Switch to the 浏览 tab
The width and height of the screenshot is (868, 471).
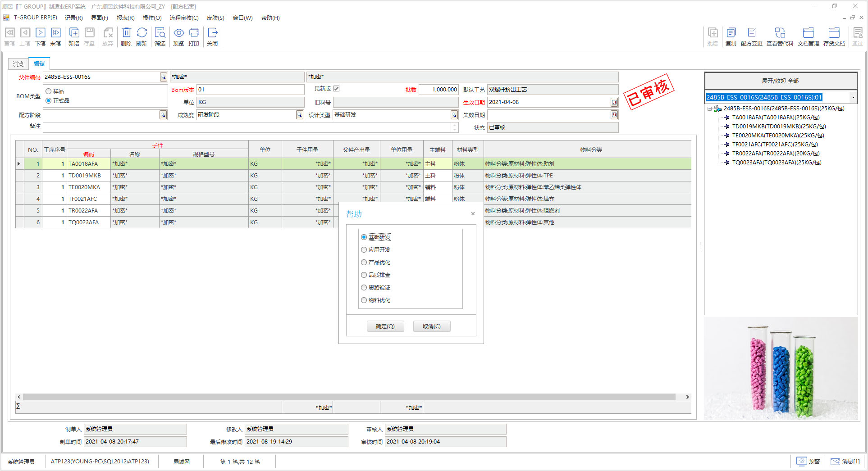[x=18, y=64]
